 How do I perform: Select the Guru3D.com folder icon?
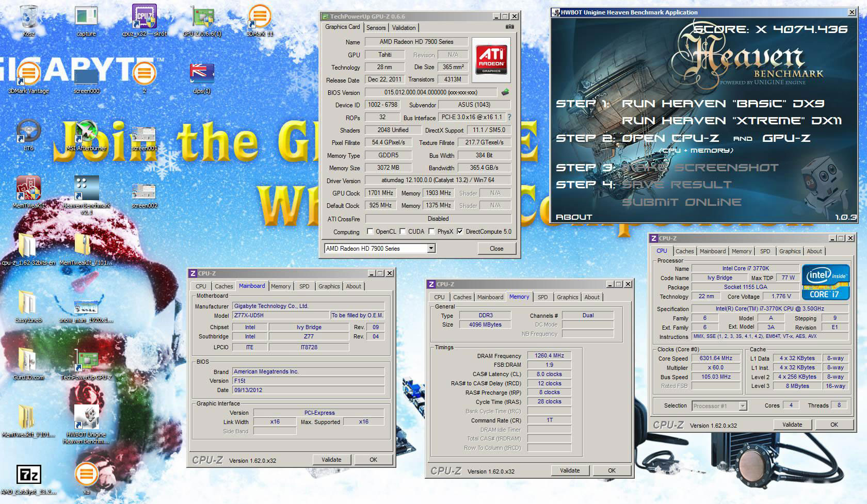[29, 364]
